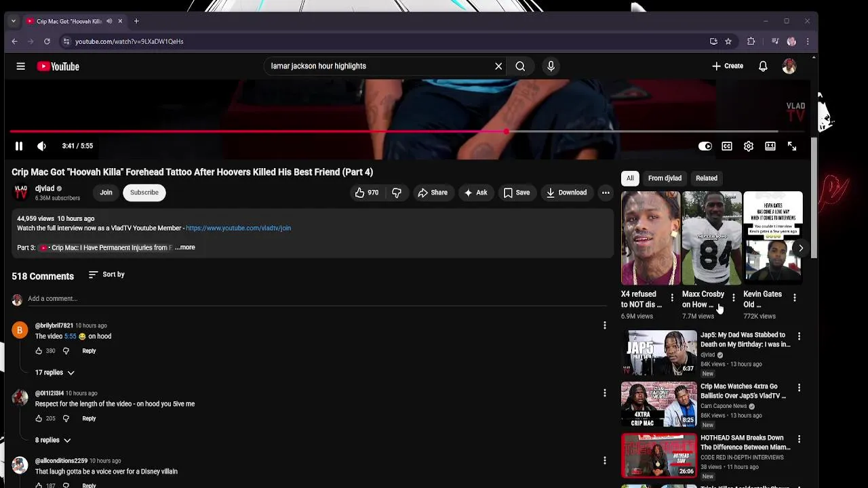The image size is (868, 488).
Task: Open 'X4 refused to NOT dis' short thumbnail
Action: click(x=651, y=239)
